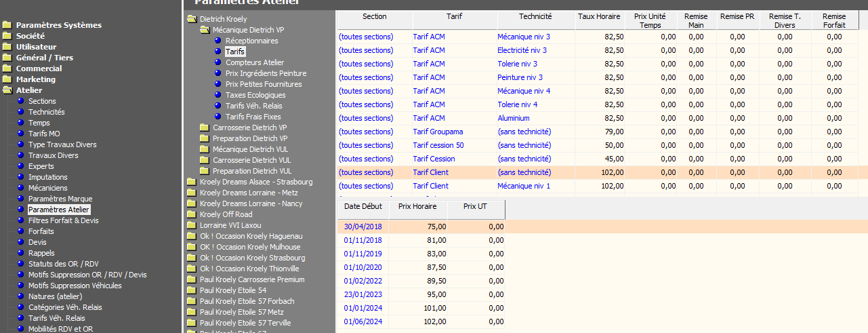Click the blue bullet beside Mécaniciens

tap(20, 188)
